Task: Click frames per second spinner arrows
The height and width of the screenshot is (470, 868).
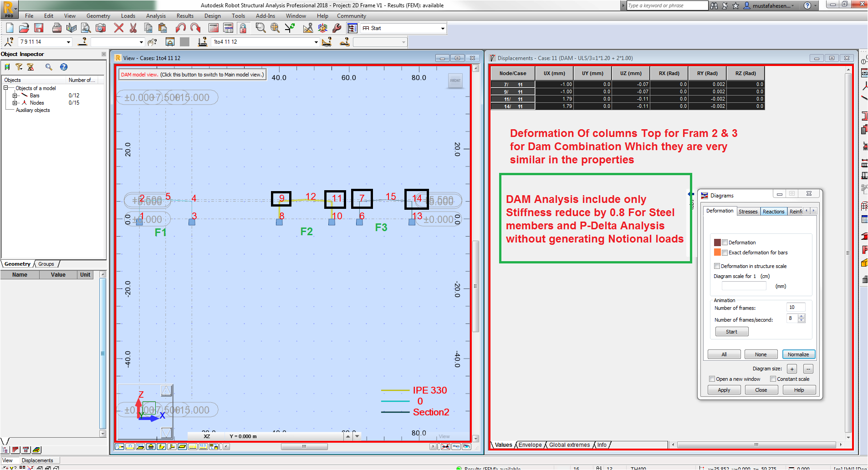Action: coord(802,318)
